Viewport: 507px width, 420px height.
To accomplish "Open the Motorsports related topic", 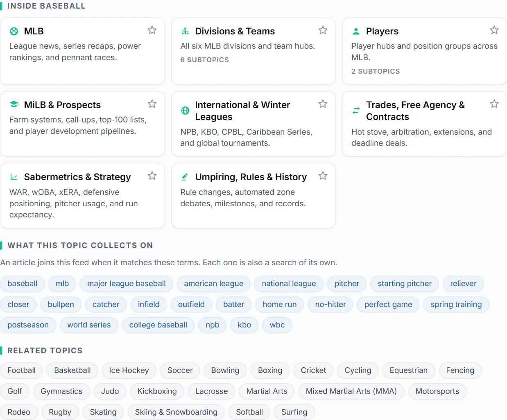I will (437, 391).
